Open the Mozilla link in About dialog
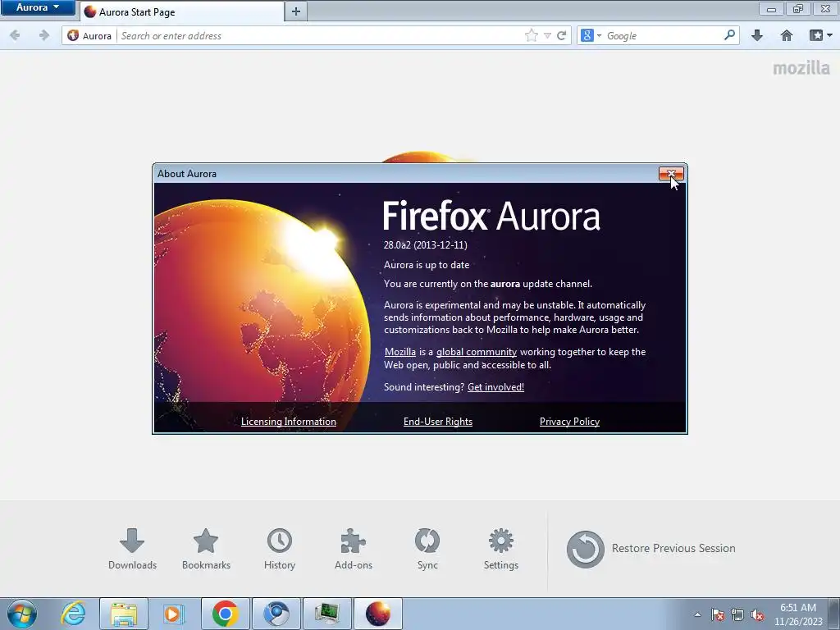Viewport: 840px width, 630px height. click(400, 352)
